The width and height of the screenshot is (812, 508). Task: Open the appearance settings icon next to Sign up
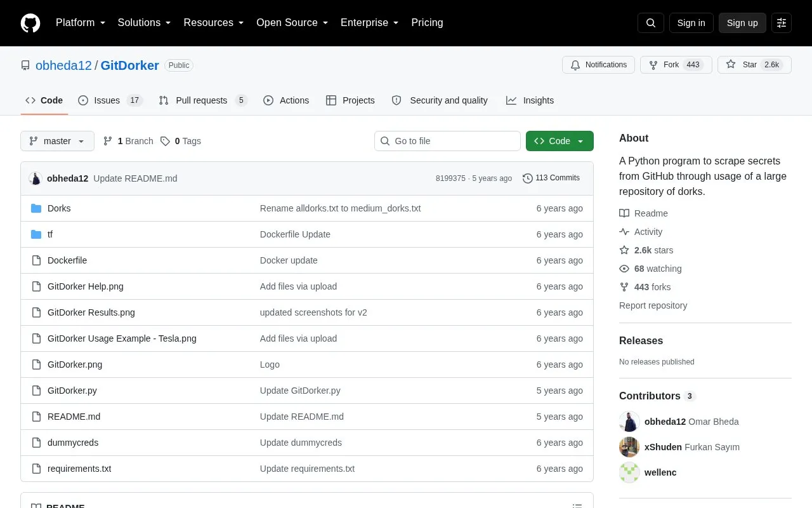(782, 23)
